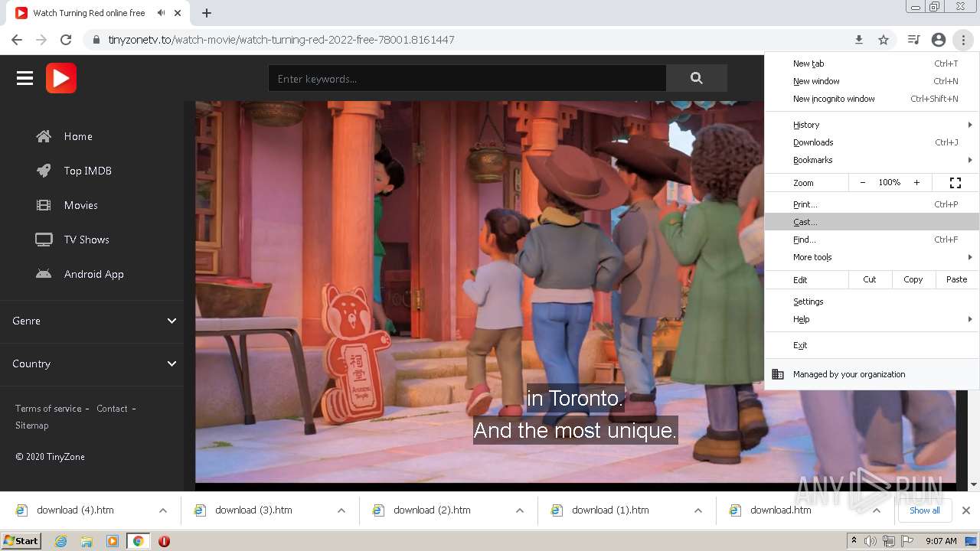
Task: Expand the Country section
Action: [x=92, y=364]
